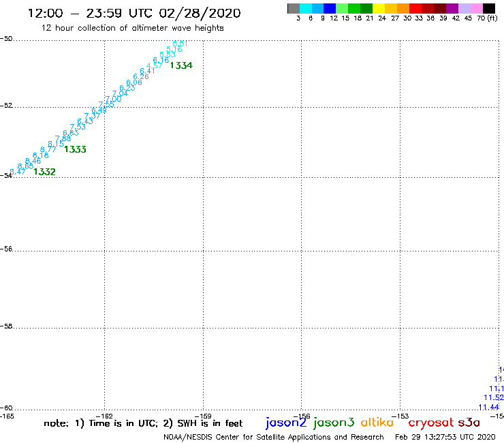Click the pink swatch before label 70
504x443 pixels.
476,8
